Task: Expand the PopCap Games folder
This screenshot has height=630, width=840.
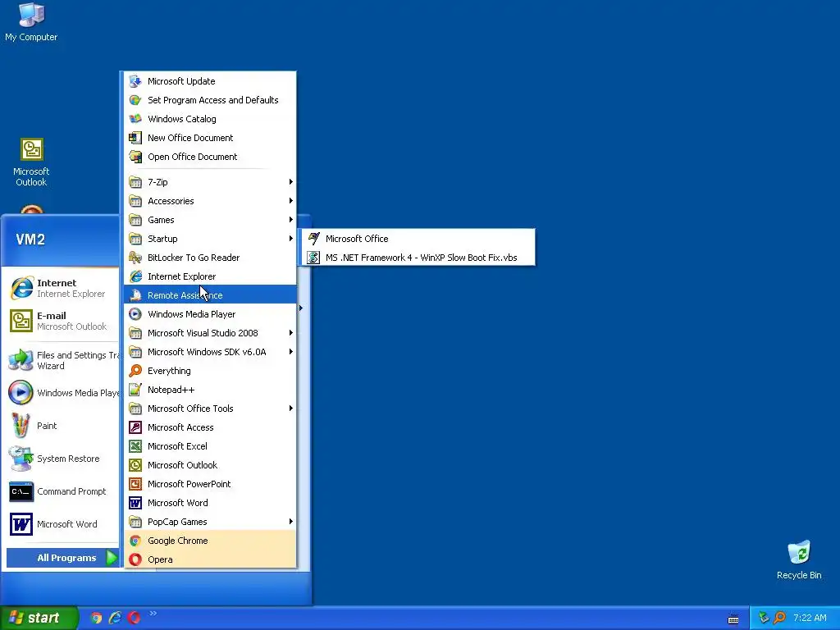Action: tap(210, 522)
